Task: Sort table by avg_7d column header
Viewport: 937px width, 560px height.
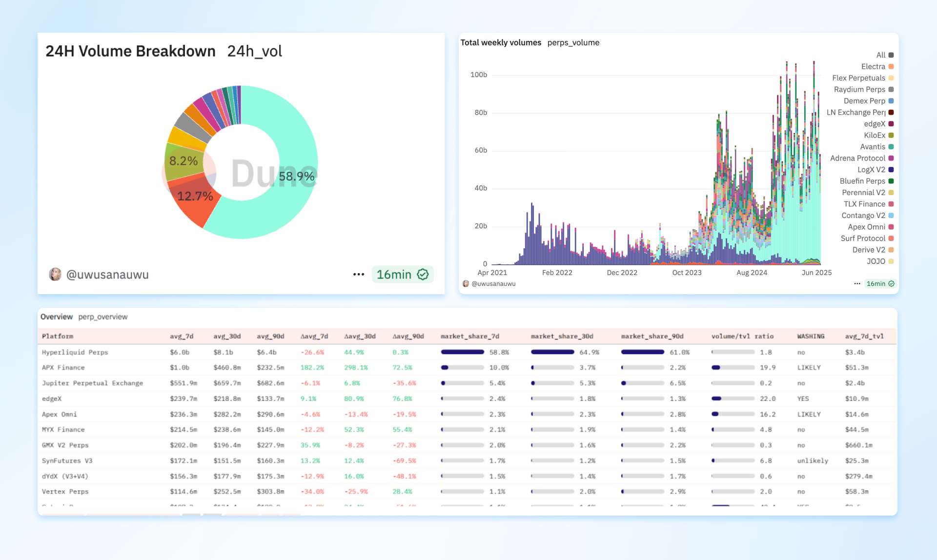Action: click(182, 336)
